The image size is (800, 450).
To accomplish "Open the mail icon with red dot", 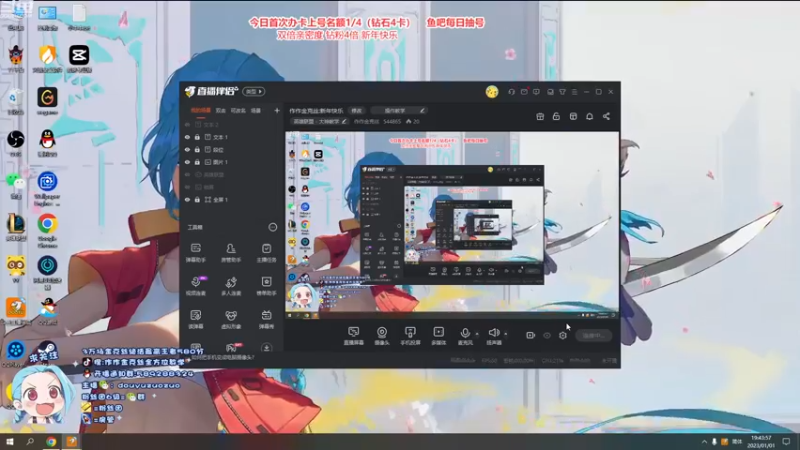I will 524,92.
